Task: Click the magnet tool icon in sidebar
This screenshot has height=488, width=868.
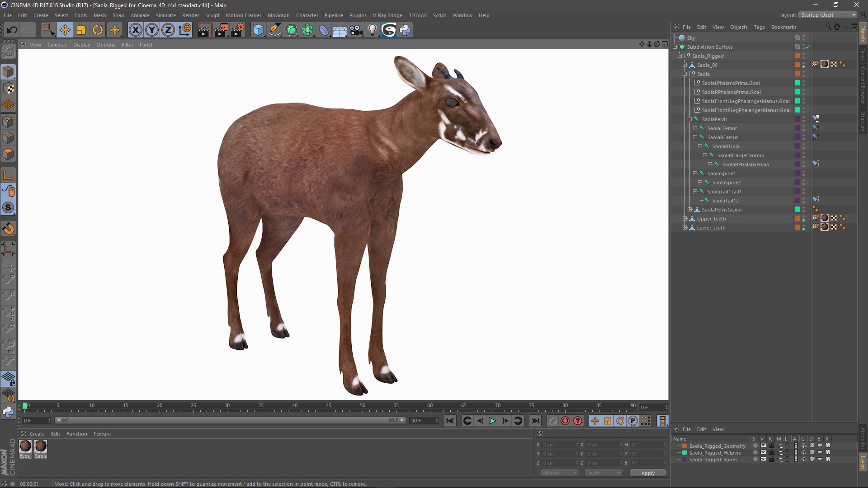Action: (8, 229)
